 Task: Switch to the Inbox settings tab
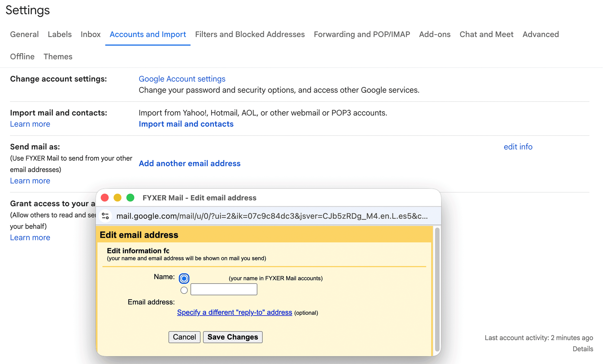(91, 34)
